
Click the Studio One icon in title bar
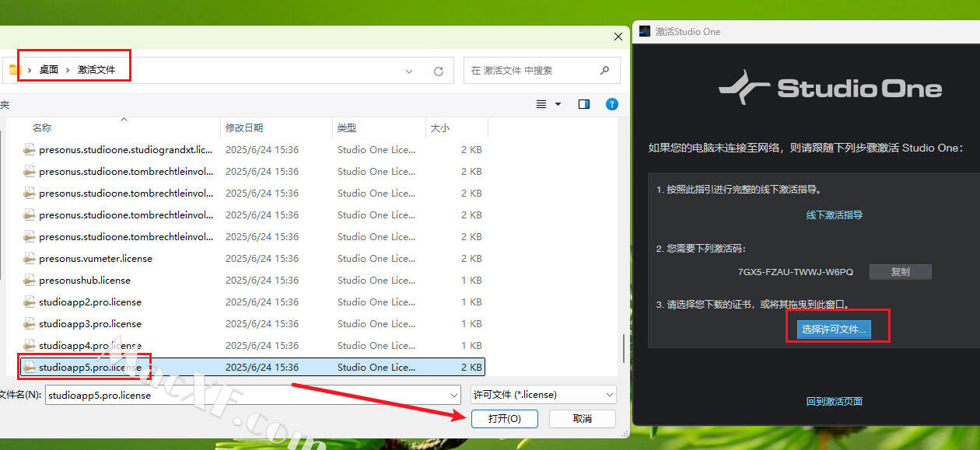[644, 32]
